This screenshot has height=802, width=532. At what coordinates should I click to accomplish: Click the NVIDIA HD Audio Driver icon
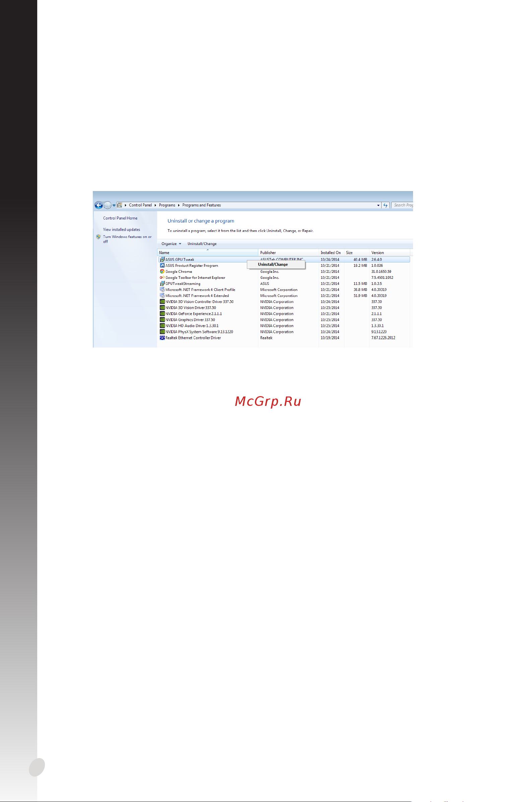tap(162, 326)
